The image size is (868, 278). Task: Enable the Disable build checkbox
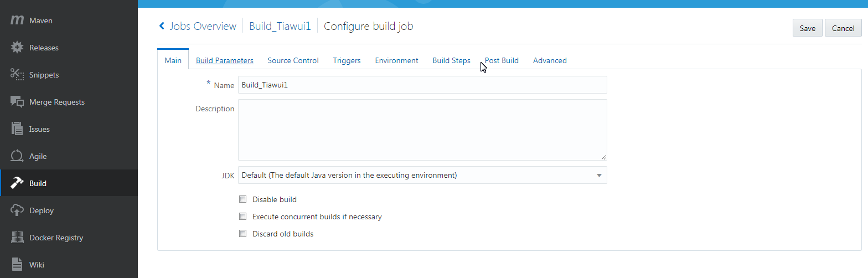tap(242, 199)
